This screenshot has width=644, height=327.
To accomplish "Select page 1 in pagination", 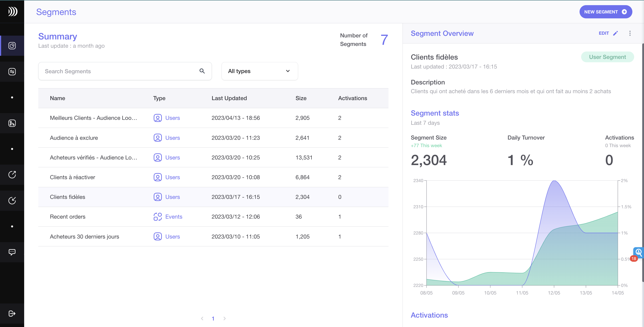I will 213,318.
